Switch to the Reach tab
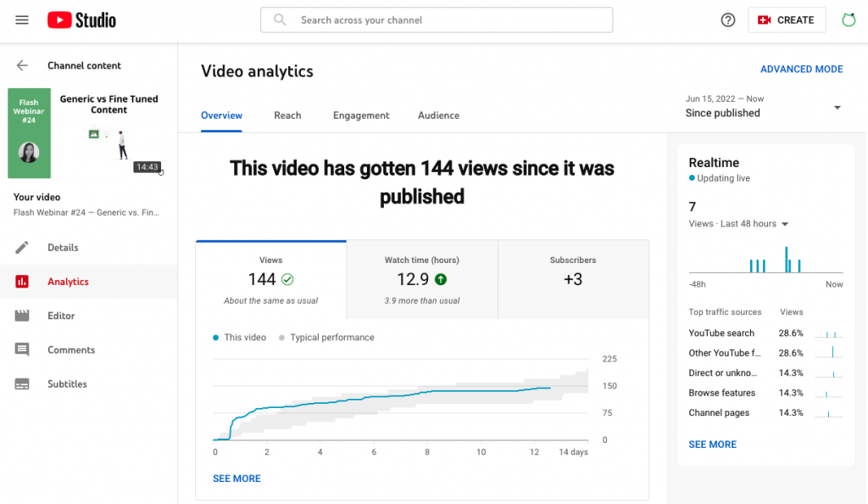 (287, 115)
